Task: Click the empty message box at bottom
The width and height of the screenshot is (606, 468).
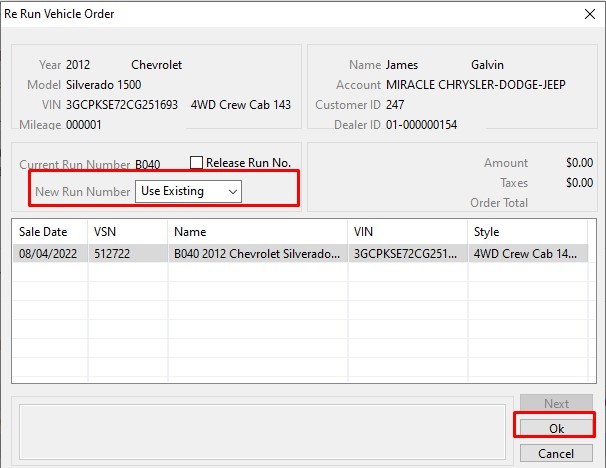Action: coord(258,430)
